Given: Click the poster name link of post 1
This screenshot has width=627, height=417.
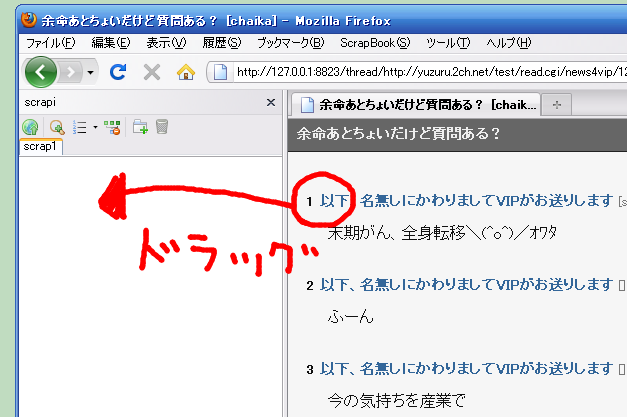Looking at the screenshot, I should pyautogui.click(x=466, y=201).
